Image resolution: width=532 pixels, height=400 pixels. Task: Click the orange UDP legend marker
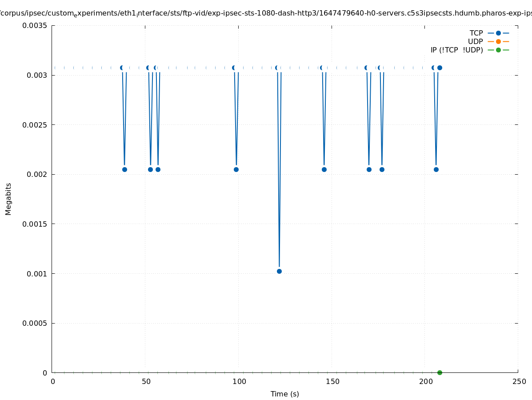click(x=498, y=42)
